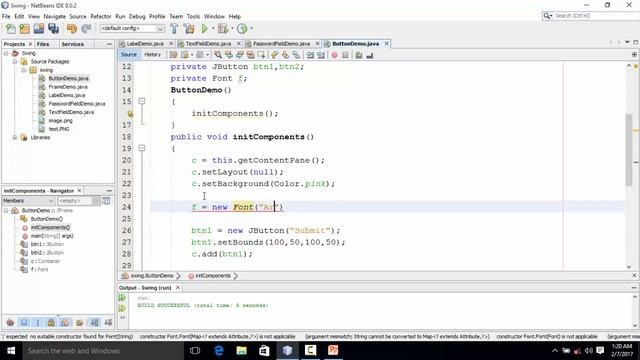Viewport: 640px width, 360px height.
Task: Expand the Libraries node
Action: (15, 138)
